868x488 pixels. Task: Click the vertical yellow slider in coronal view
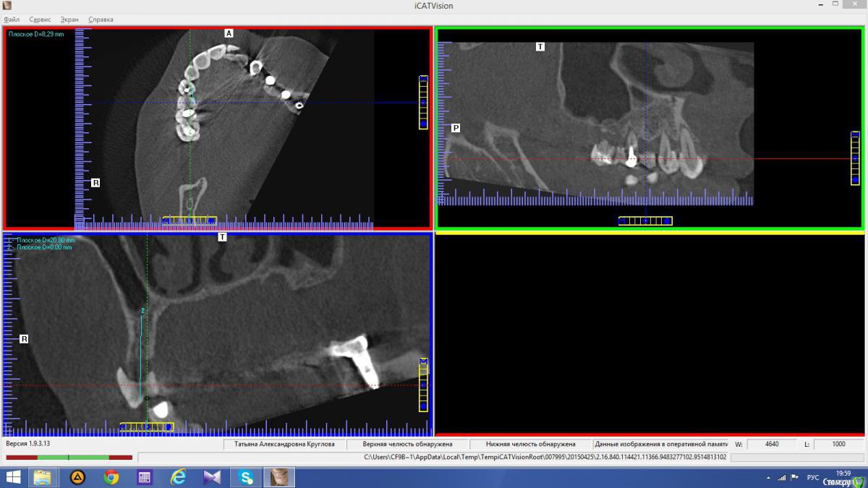pyautogui.click(x=423, y=385)
